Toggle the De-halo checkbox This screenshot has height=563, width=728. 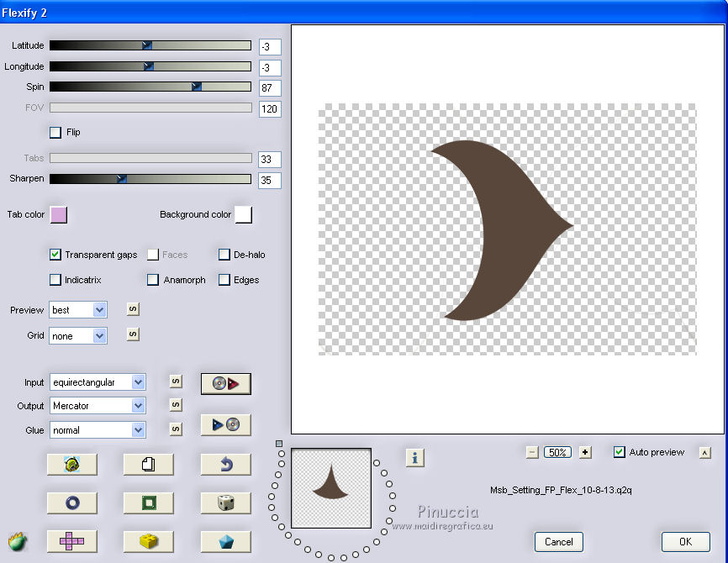point(224,255)
